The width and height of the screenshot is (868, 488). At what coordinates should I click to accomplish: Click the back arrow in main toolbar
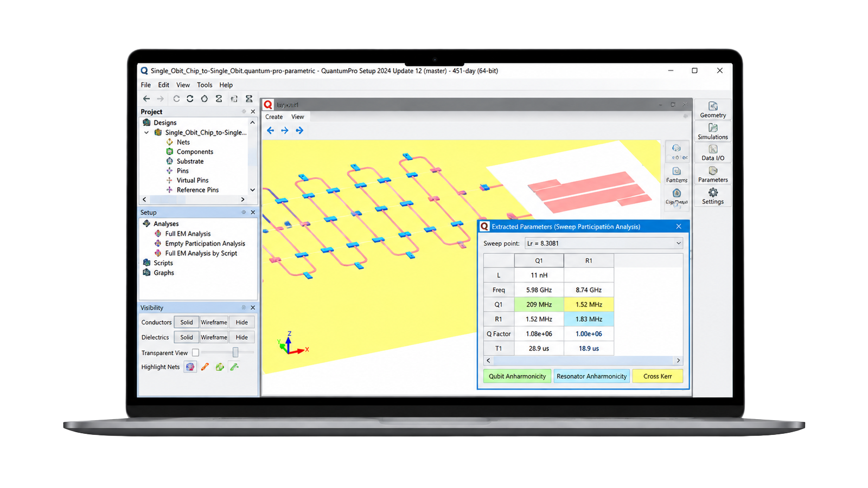[146, 99]
